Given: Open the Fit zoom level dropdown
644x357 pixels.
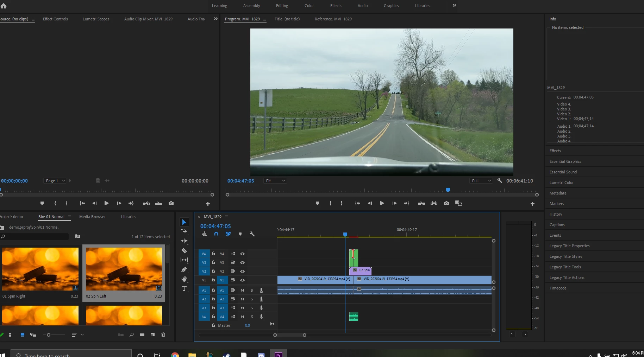Looking at the screenshot, I should tap(275, 181).
